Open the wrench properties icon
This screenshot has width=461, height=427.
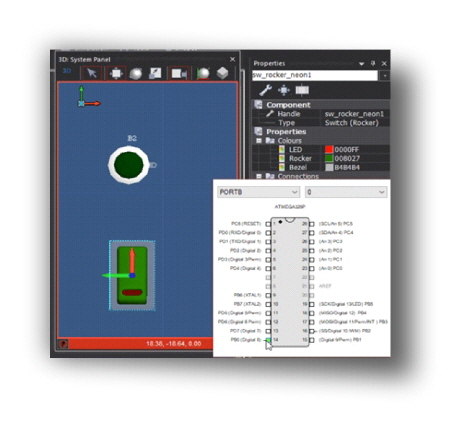(266, 90)
